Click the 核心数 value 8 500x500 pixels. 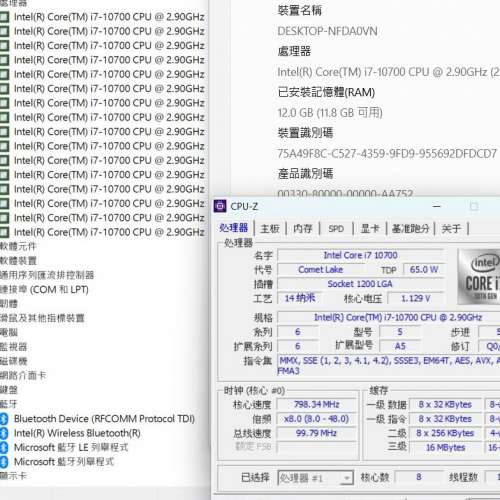(419, 477)
